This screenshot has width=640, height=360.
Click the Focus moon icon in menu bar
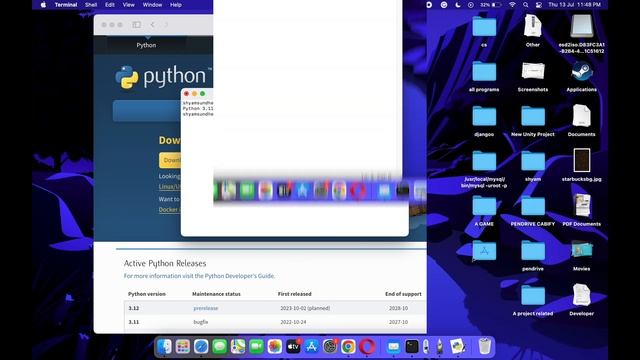point(458,5)
